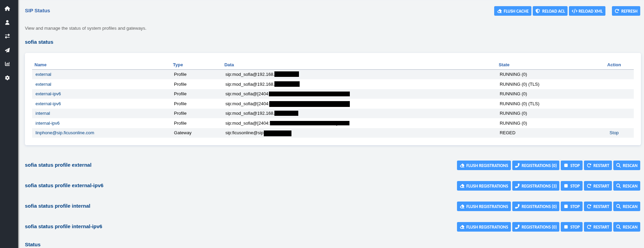This screenshot has width=644, height=248.
Task: Expand the sofia status profile external-ipv6 section
Action: click(x=64, y=185)
